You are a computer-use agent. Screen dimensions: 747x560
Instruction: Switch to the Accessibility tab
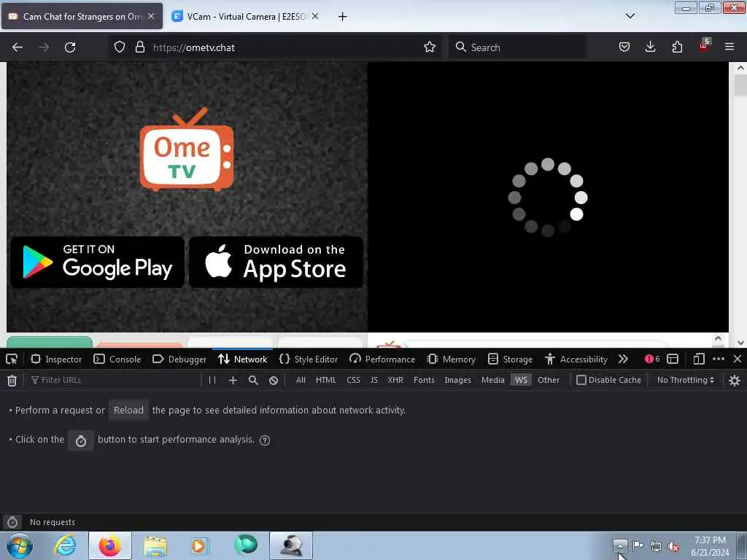576,359
